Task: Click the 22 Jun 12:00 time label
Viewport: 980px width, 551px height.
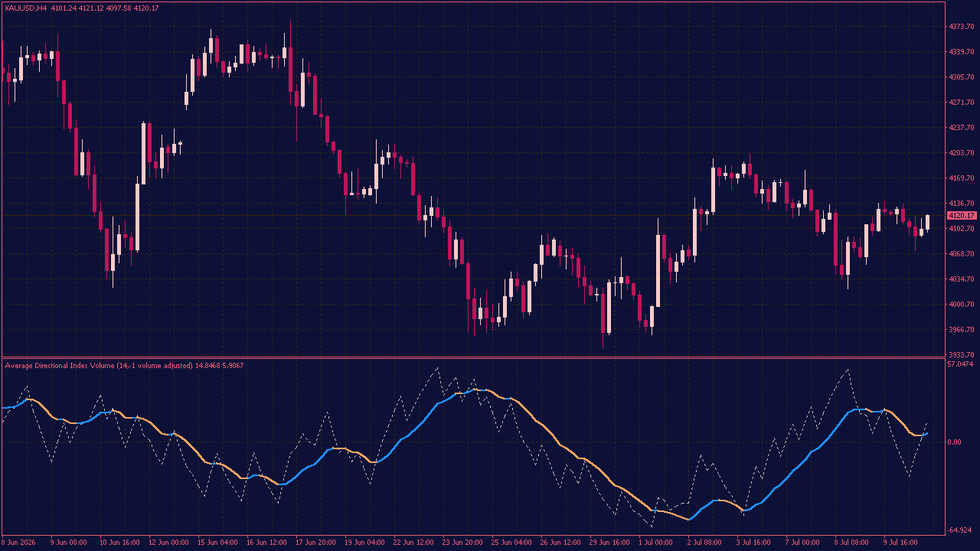Action: (413, 543)
